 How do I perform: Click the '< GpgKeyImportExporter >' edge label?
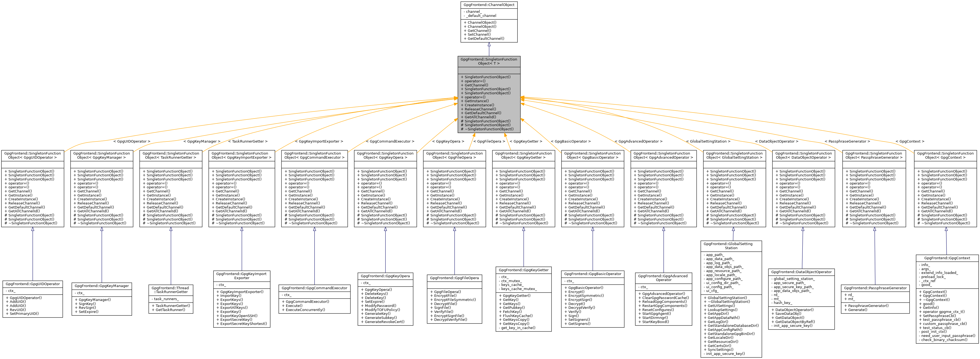(x=319, y=141)
